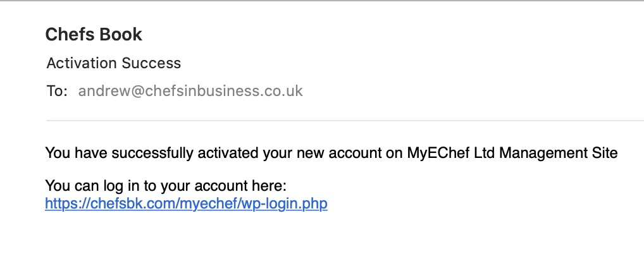644x259 pixels.
Task: Click the recipient address andrew@chefsinbusiness.co.uk
Action: tap(190, 90)
